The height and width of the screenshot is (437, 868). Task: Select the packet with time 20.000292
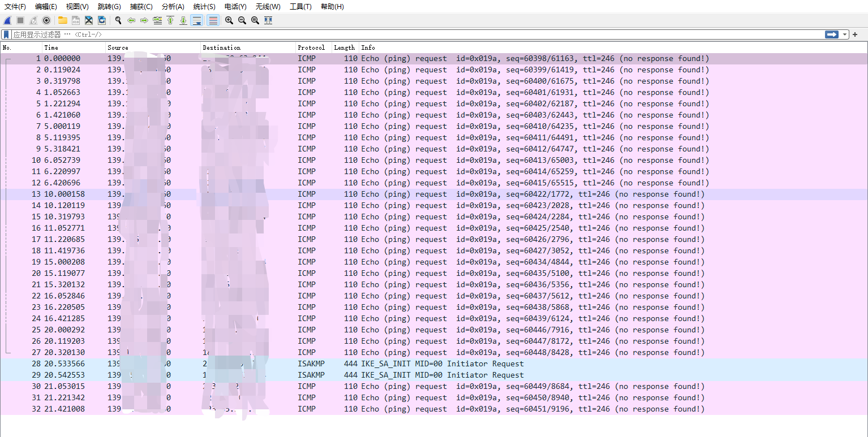[434, 330]
